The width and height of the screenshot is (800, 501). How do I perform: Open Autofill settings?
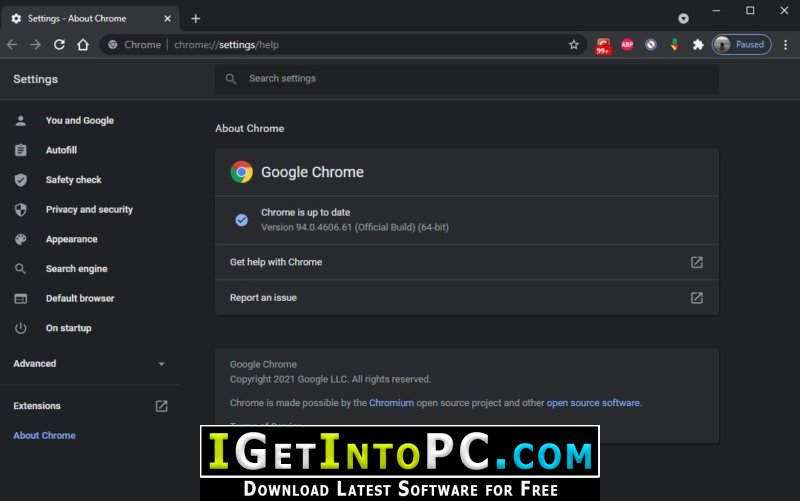tap(61, 150)
